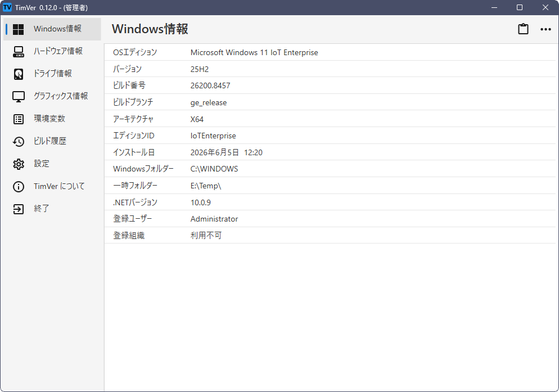Click the exit door arrow icon
Image resolution: width=559 pixels, height=392 pixels.
18,209
